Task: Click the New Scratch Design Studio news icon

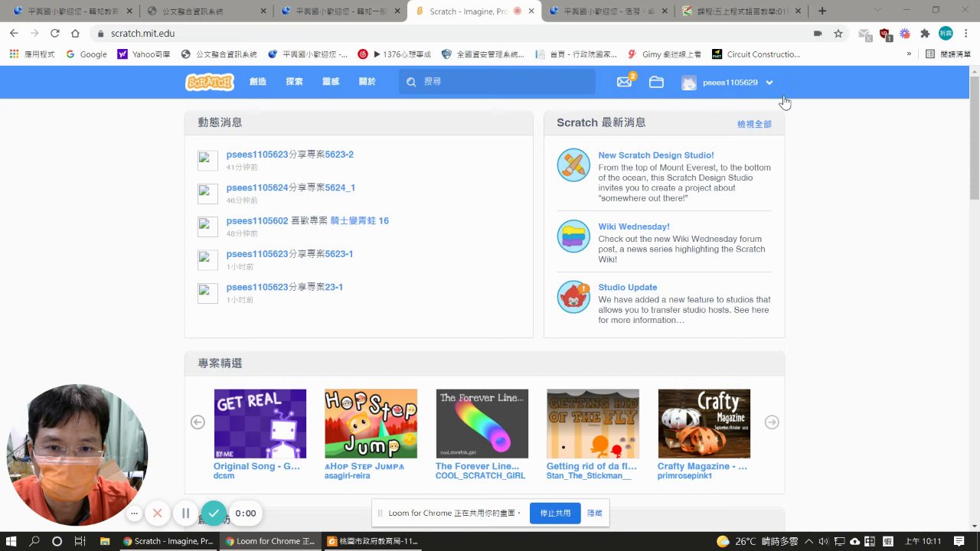Action: coord(573,165)
